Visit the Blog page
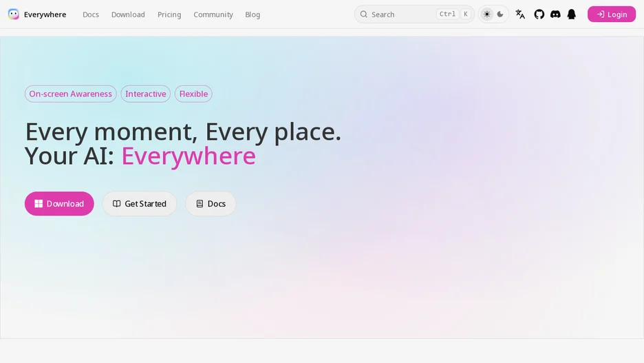The image size is (644, 363). pyautogui.click(x=253, y=14)
